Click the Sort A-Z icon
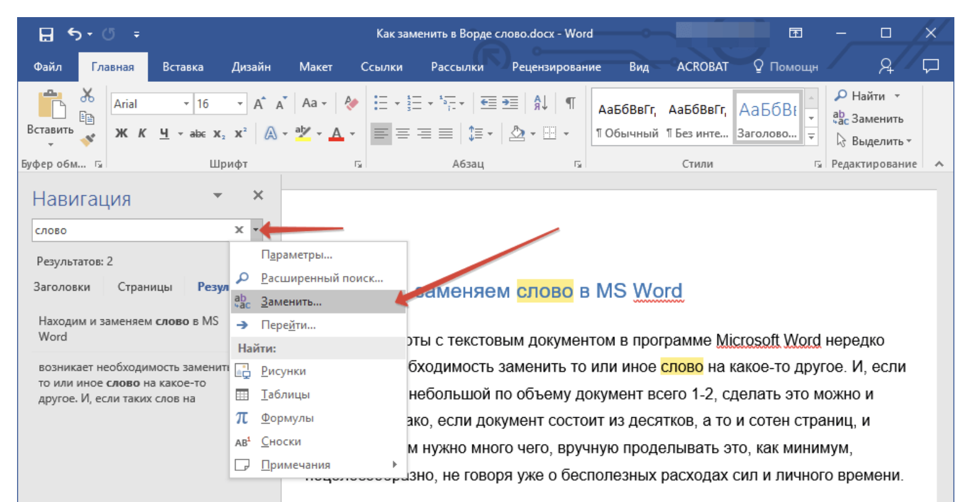The image size is (980, 502). tap(540, 103)
